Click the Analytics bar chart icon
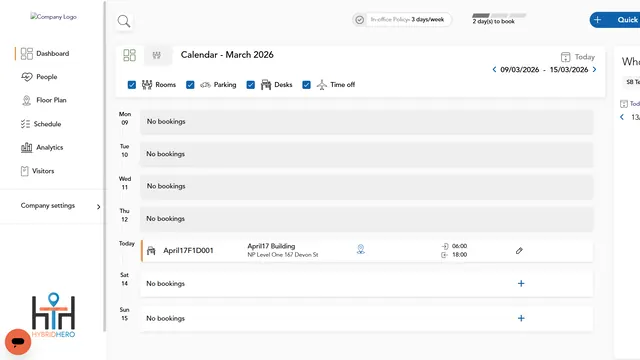This screenshot has height=360, width=640. [27, 147]
